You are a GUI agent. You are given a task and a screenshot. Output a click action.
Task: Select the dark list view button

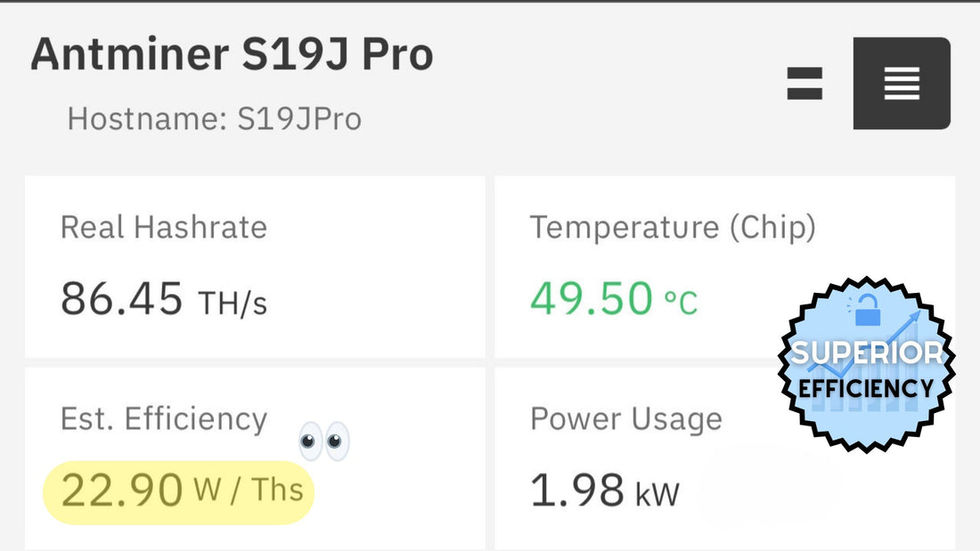(902, 84)
